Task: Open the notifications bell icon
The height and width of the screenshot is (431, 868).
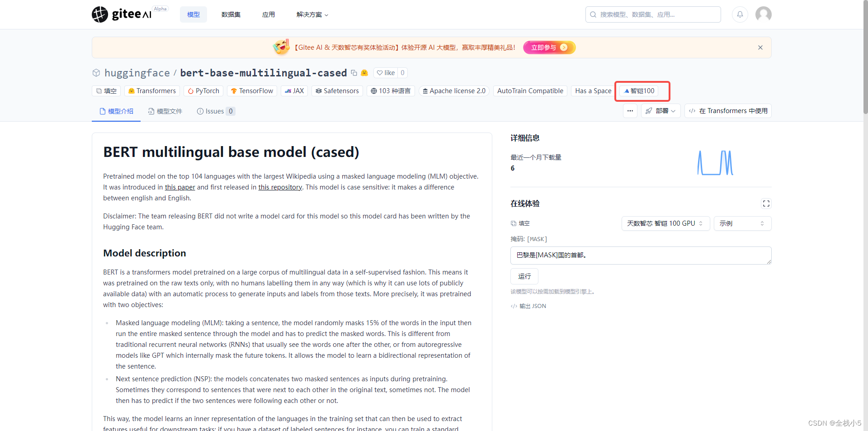Action: [x=740, y=14]
